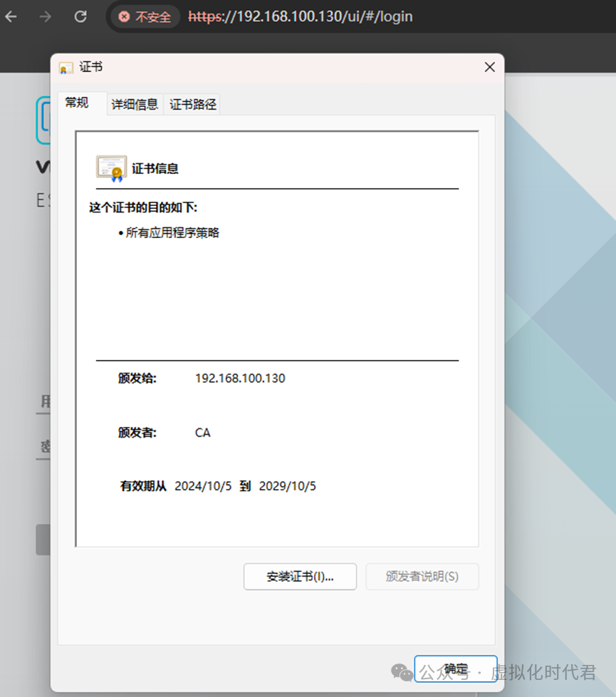Close the 证书 dialog with the X
Image resolution: width=616 pixels, height=697 pixels.
(489, 67)
